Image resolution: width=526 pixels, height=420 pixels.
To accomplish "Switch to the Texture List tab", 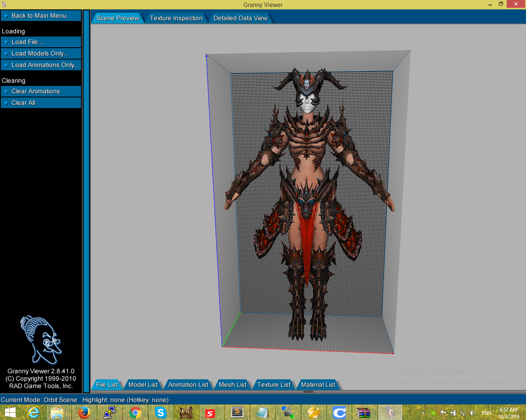I will 273,385.
